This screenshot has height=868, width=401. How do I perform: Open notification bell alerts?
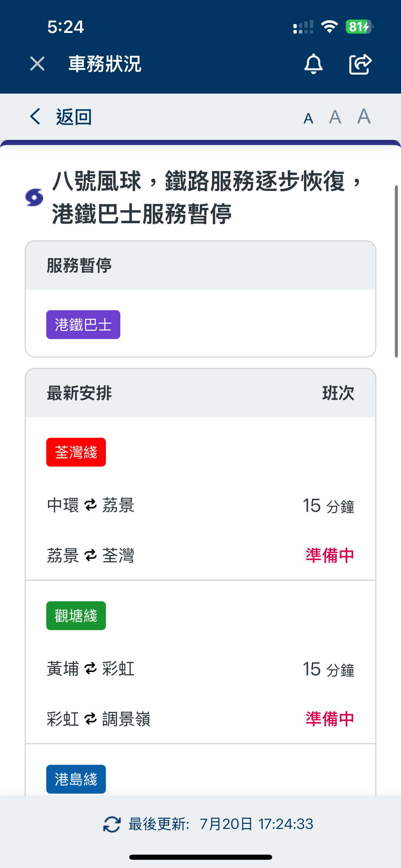coord(313,64)
